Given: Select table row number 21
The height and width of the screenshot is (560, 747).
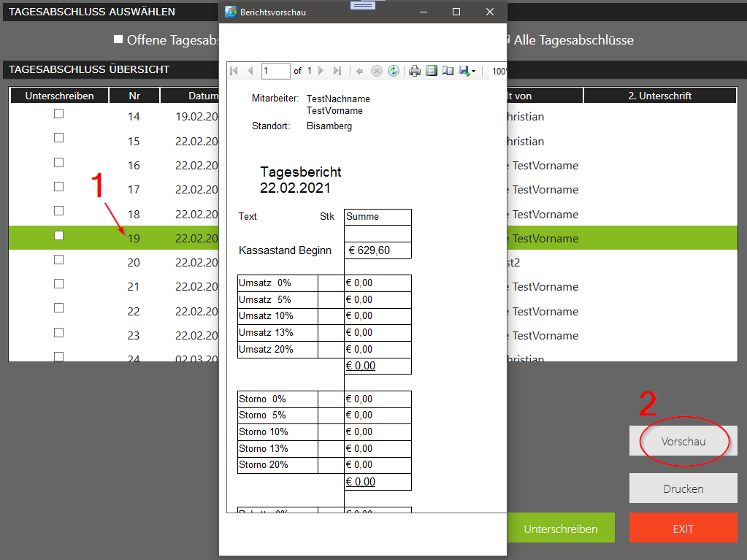Looking at the screenshot, I should [134, 287].
